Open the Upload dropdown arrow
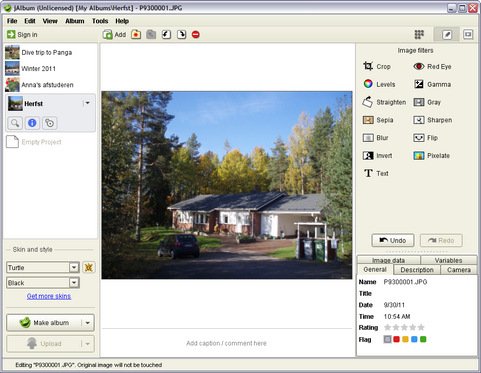481x373 pixels. 88,344
